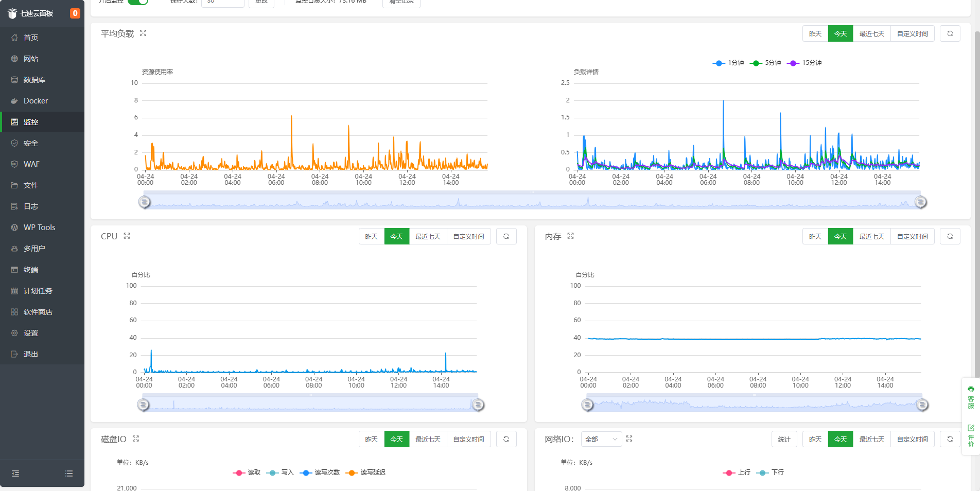This screenshot has width=980, height=491.
Task: Toggle 读取 series in disk IO legend
Action: [247, 472]
